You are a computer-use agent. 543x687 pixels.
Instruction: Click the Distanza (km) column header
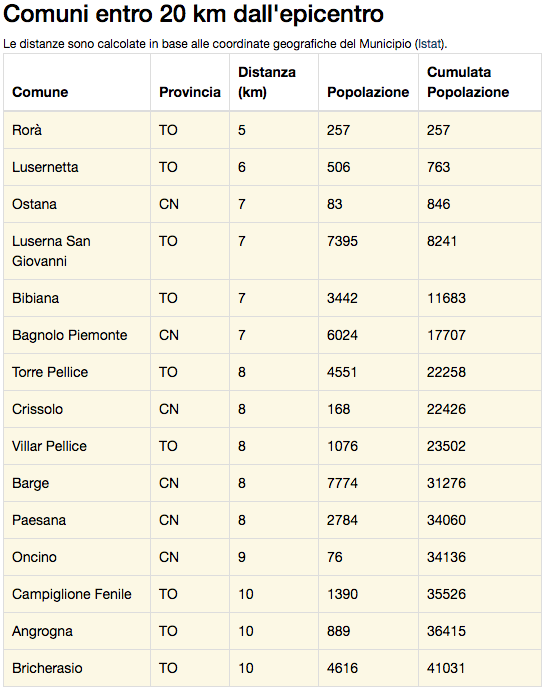tap(266, 82)
